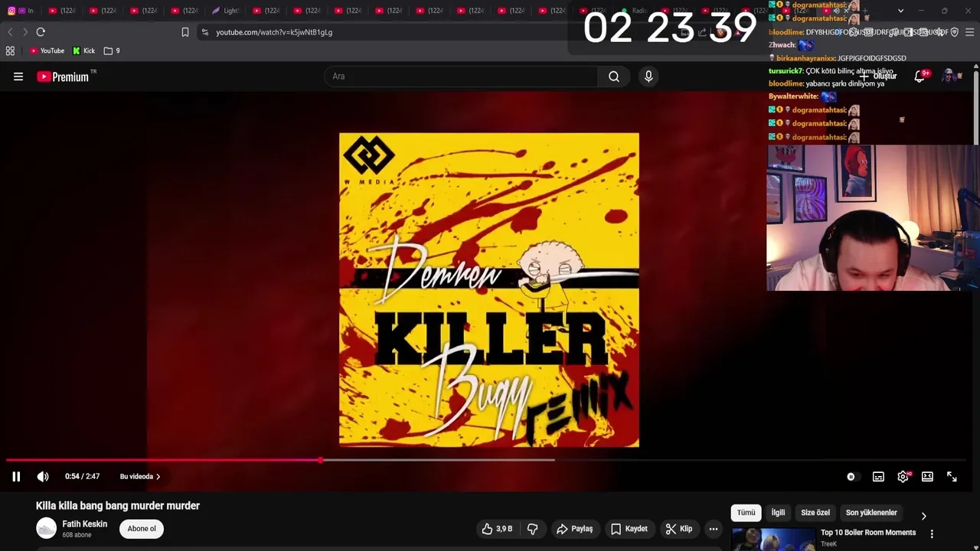Click the red scrubber on the progress bar
Viewport: 980px width, 551px height.
[x=320, y=460]
